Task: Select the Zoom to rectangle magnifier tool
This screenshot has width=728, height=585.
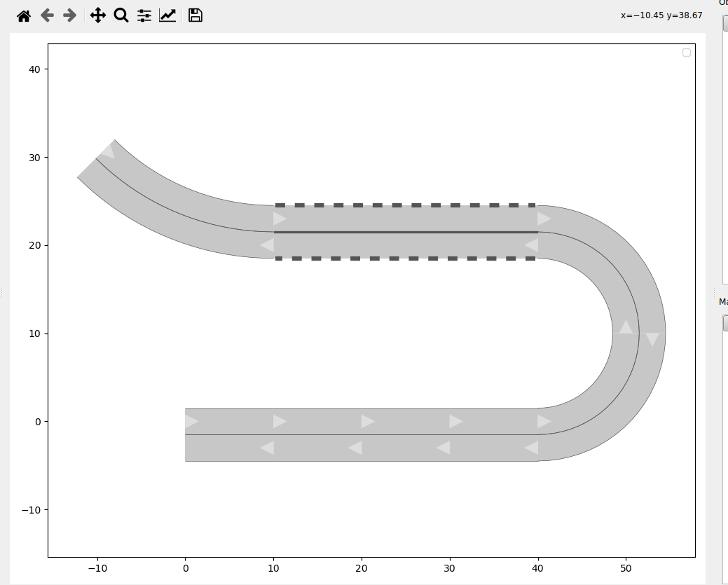Action: click(x=121, y=15)
